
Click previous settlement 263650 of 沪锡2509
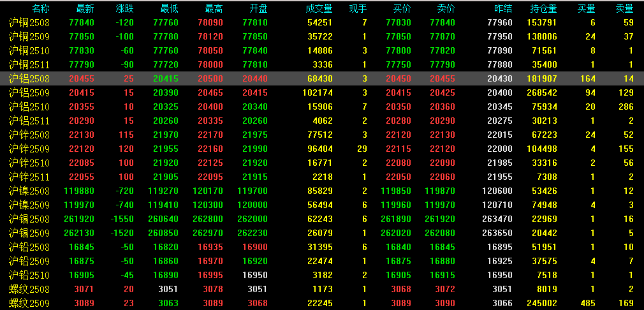pyautogui.click(x=497, y=233)
